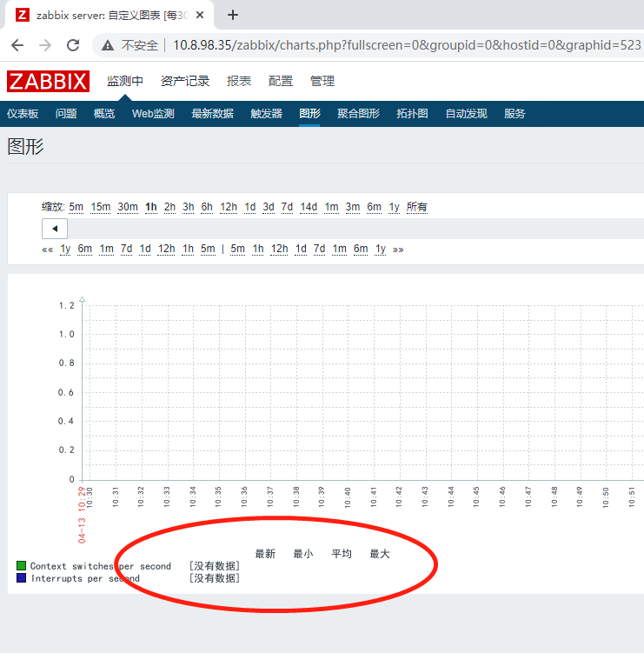Click green Context switches legend swatch

21,565
